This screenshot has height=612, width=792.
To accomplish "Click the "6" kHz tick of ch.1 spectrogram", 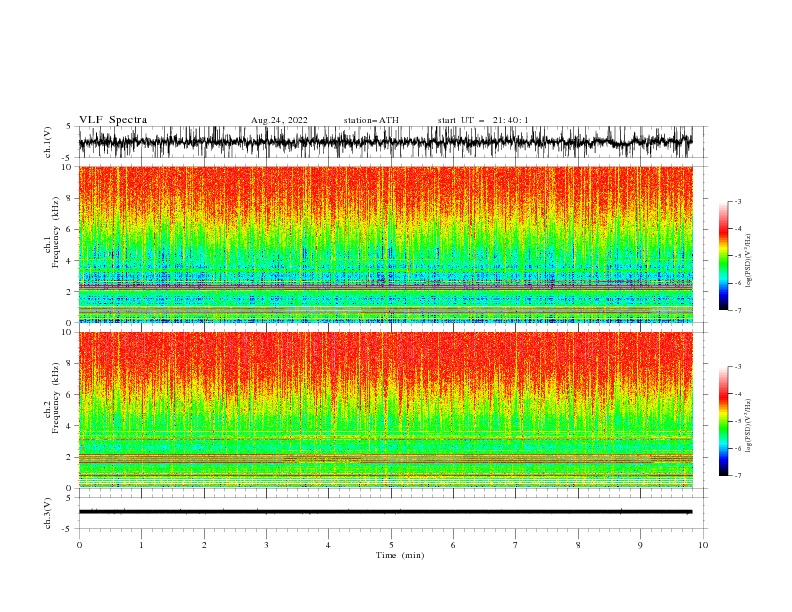I will pyautogui.click(x=69, y=230).
